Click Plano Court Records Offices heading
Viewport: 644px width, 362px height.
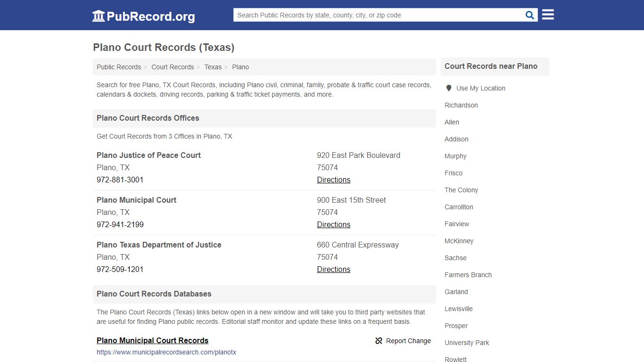click(x=148, y=118)
